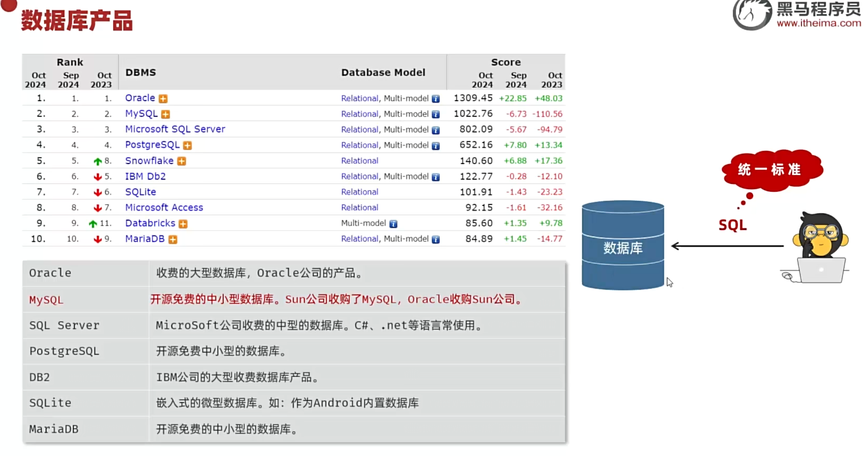Screen dimensions: 868x456
Task: Click Relational link in SQLite row
Action: click(360, 192)
